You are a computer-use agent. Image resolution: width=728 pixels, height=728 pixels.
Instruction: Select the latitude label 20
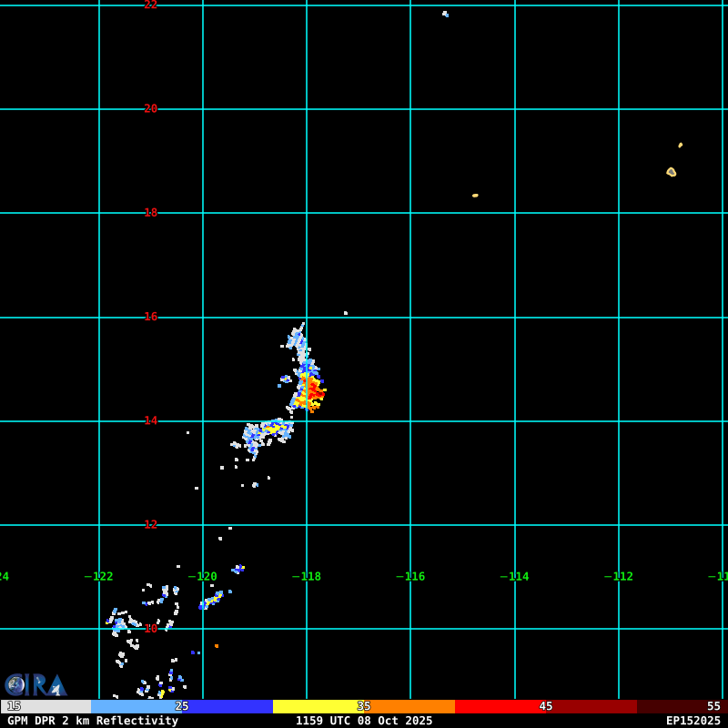[x=150, y=108]
